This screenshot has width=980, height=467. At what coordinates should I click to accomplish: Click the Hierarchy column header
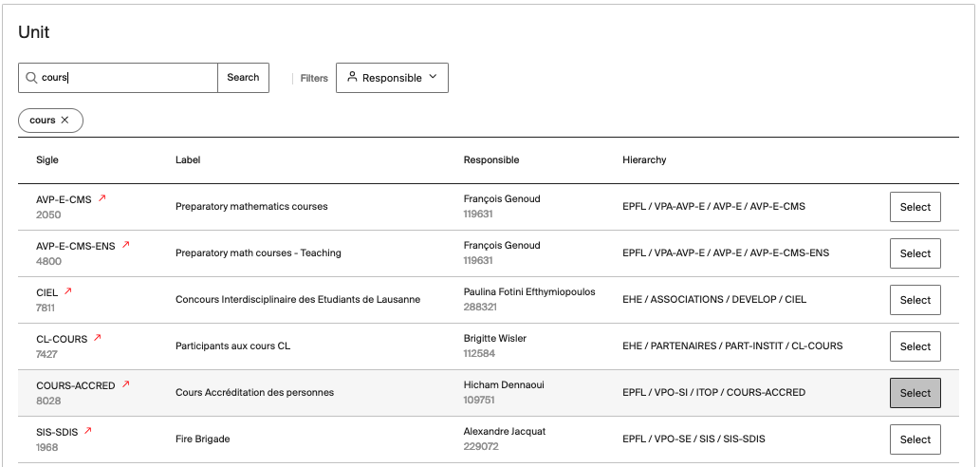(x=644, y=160)
